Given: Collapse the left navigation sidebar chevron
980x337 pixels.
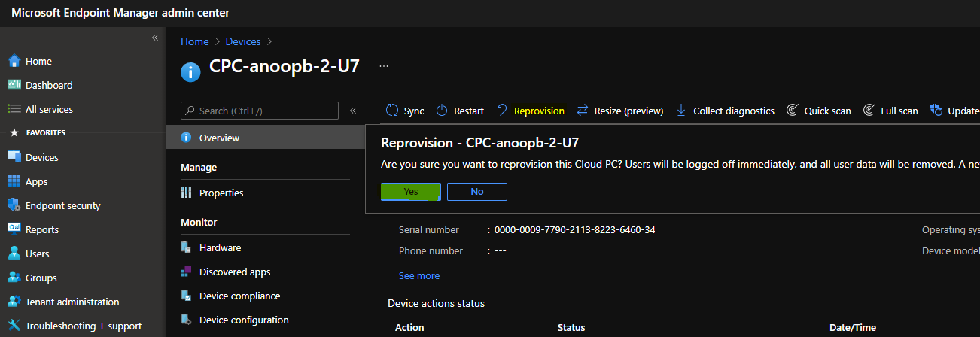Looking at the screenshot, I should tap(155, 38).
